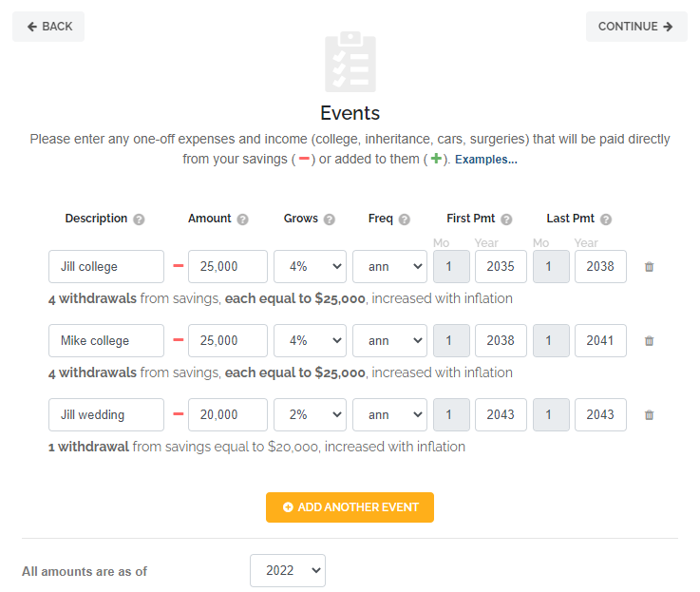Image resolution: width=700 pixels, height=592 pixels.
Task: Toggle Jill wedding minus to plus
Action: point(178,414)
